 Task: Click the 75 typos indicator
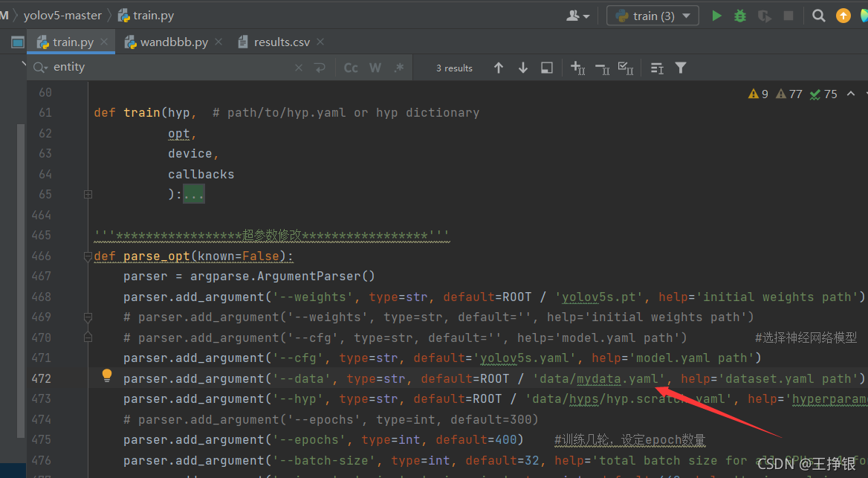pos(823,94)
